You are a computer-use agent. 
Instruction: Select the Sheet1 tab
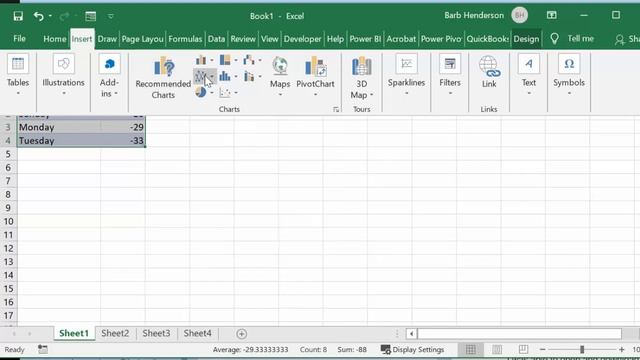tap(74, 333)
